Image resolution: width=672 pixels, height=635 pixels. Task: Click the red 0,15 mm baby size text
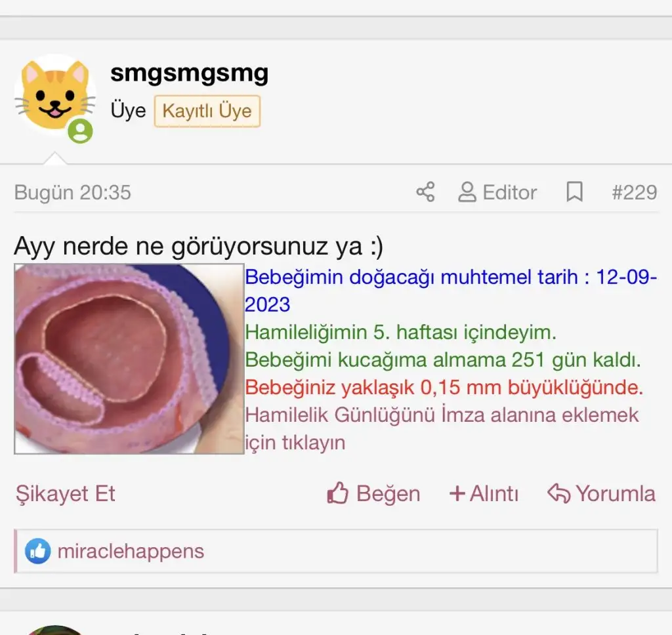click(444, 388)
